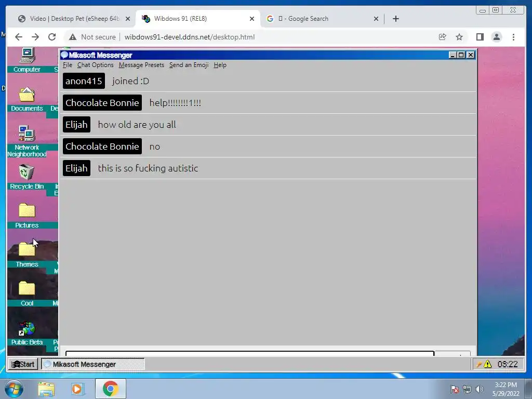Open Windows Media Player from taskbar
The height and width of the screenshot is (399, 532).
[x=77, y=389]
